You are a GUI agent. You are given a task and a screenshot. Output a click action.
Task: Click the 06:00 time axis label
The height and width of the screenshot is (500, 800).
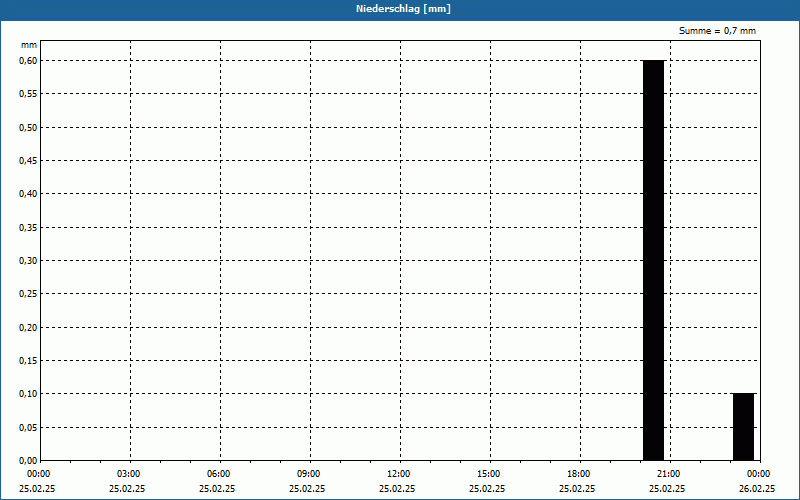coord(218,474)
